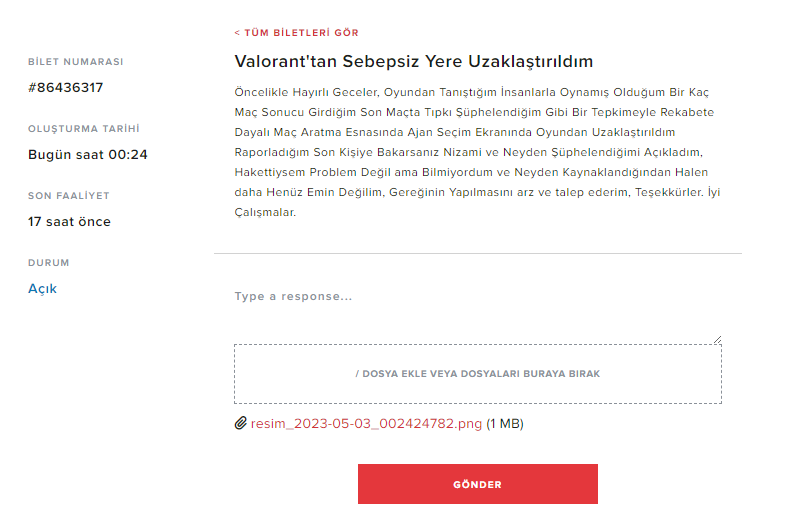810x527 pixels.
Task: Click the Açık status value
Action: pos(42,289)
